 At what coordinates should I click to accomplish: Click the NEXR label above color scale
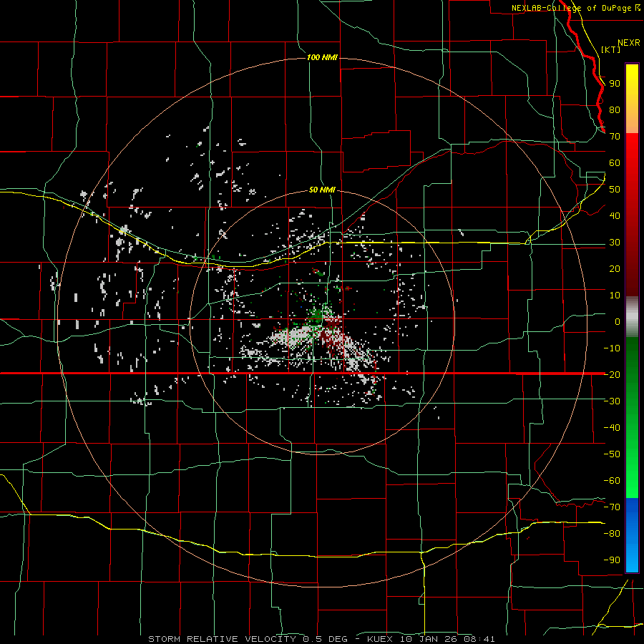click(628, 43)
